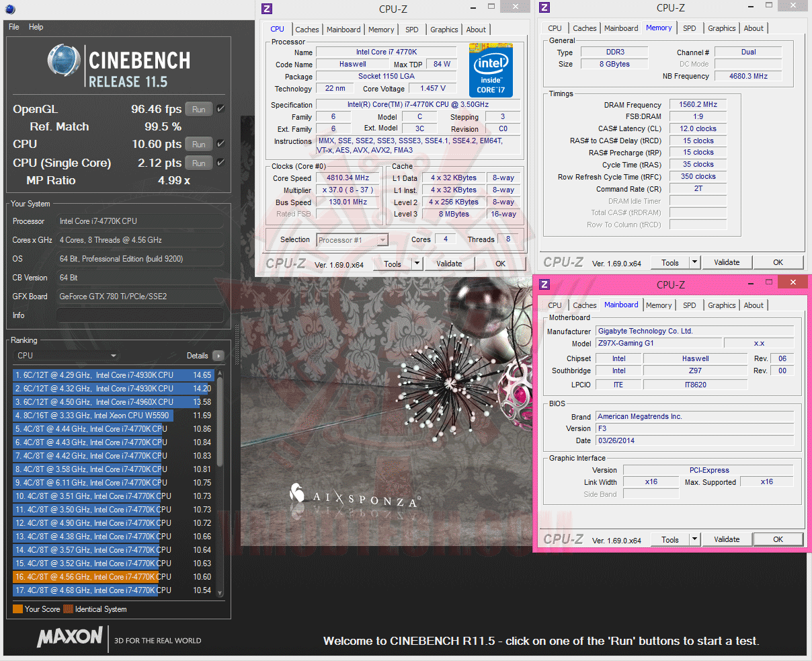Select ranking row 4 Xeon W5590
The height and width of the screenshot is (661, 812).
(x=113, y=416)
